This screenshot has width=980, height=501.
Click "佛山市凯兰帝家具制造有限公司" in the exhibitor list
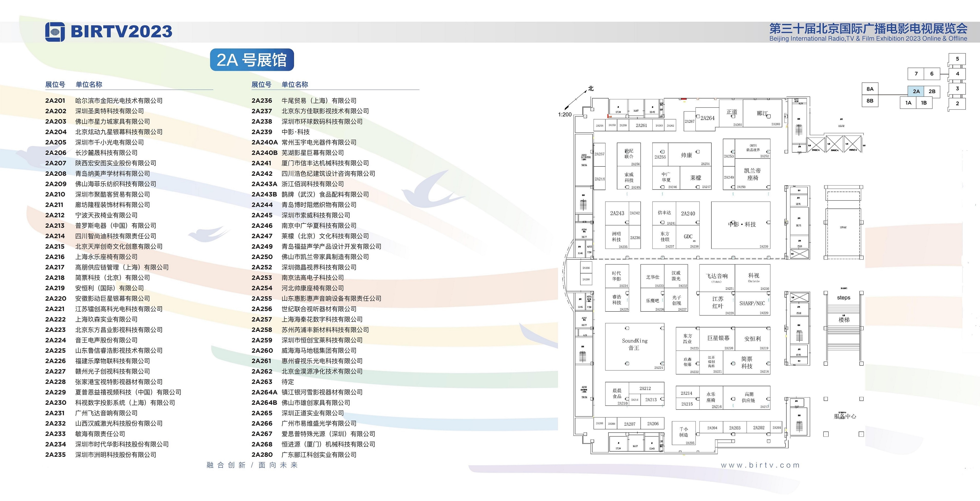click(325, 257)
